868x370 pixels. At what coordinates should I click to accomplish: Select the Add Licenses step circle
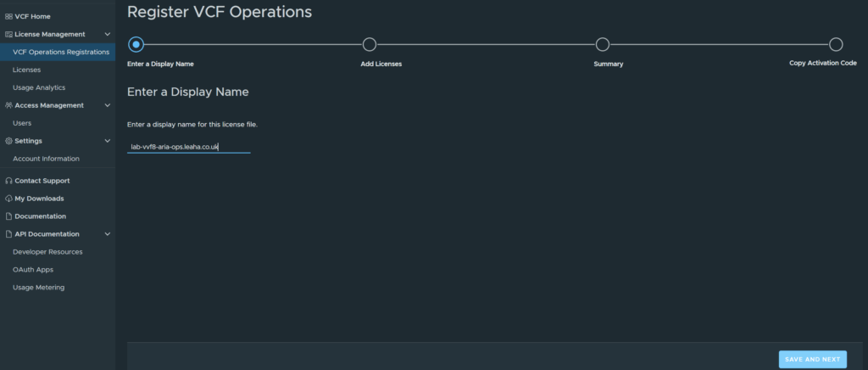(x=370, y=44)
